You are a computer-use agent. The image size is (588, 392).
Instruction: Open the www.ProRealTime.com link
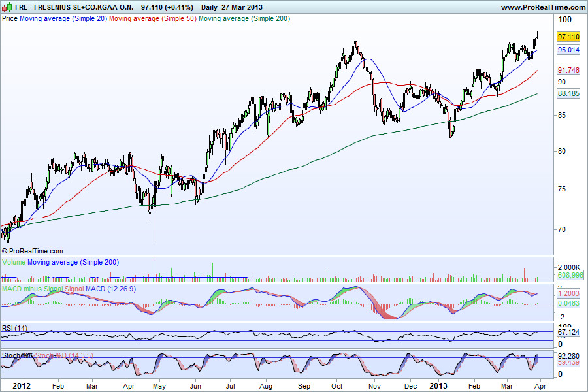(543, 7)
